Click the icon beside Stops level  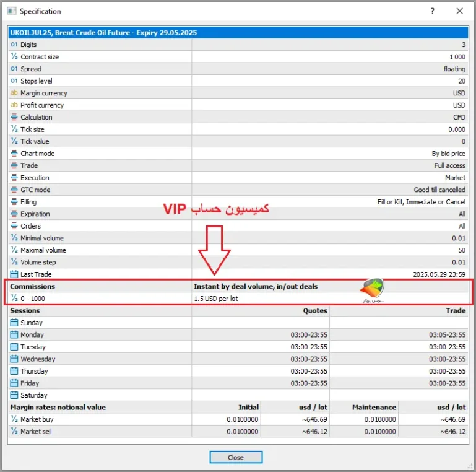[14, 81]
